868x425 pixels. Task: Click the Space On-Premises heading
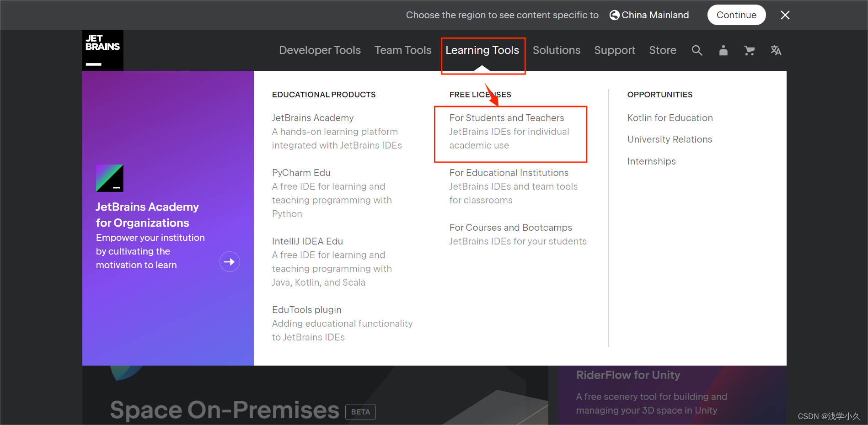(x=225, y=409)
